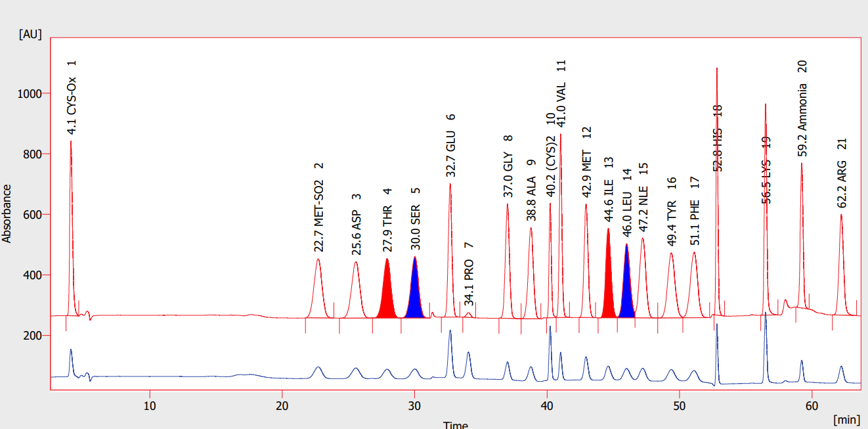Click the 37.0 GLY peak label
The height and width of the screenshot is (429, 868).
click(508, 166)
